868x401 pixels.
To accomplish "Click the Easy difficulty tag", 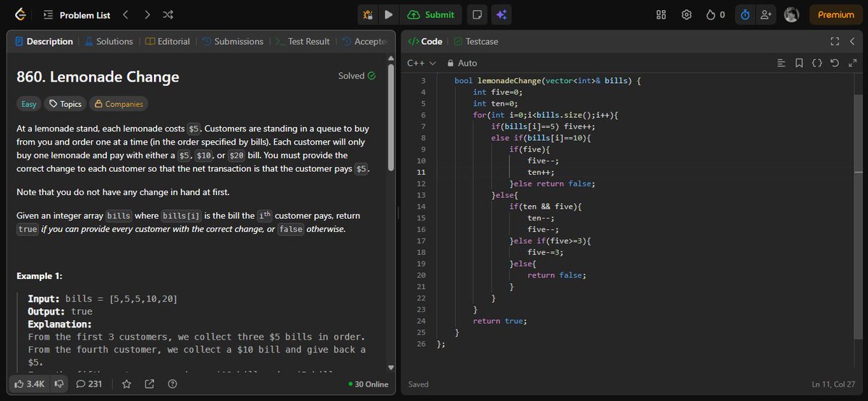I will click(x=29, y=104).
